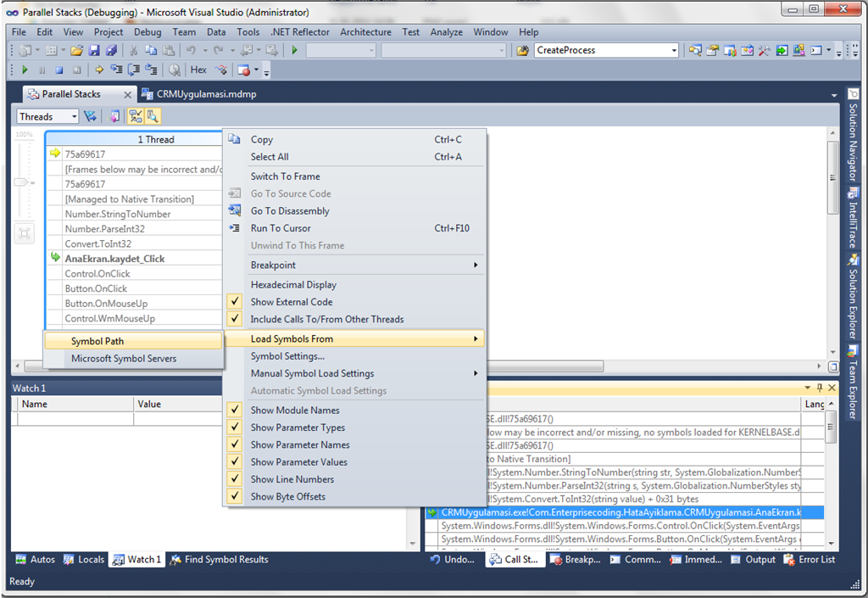The height and width of the screenshot is (598, 868).
Task: Uncheck Show Line Numbers
Action: click(236, 478)
